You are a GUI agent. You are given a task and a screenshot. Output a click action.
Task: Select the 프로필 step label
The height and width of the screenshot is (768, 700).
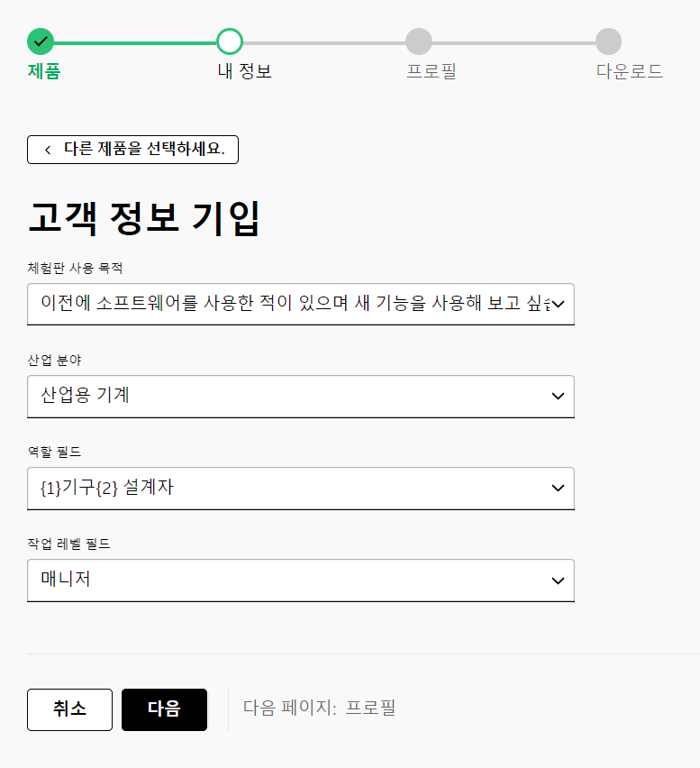pyautogui.click(x=432, y=71)
